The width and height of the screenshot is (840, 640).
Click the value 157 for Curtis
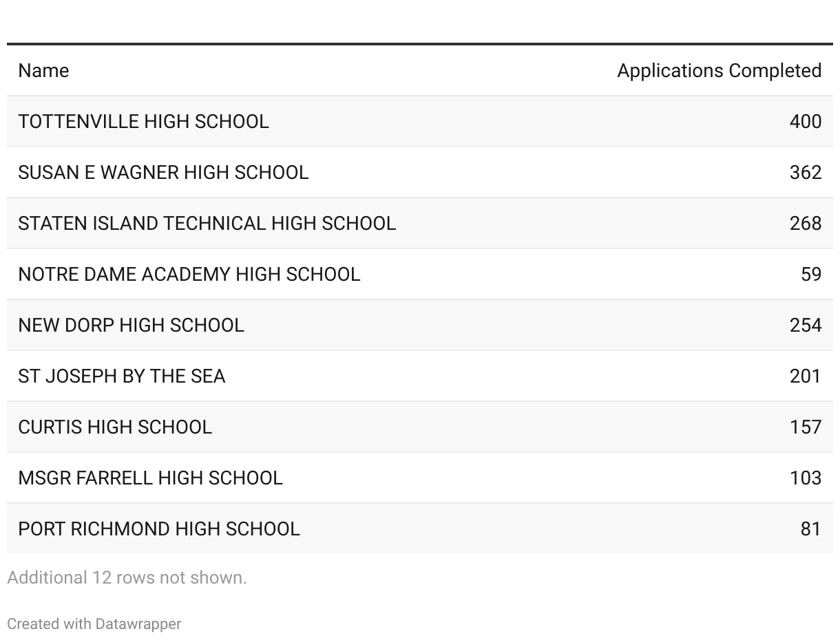tap(806, 427)
